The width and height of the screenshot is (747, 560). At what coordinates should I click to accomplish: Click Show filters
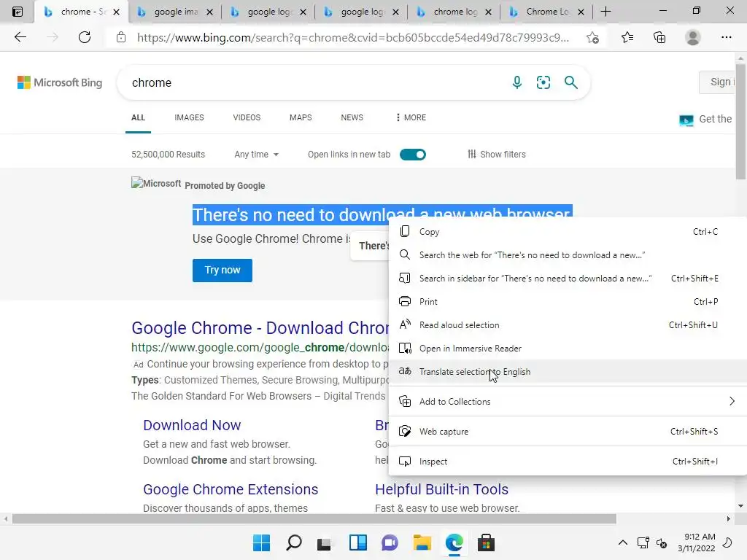click(x=496, y=155)
